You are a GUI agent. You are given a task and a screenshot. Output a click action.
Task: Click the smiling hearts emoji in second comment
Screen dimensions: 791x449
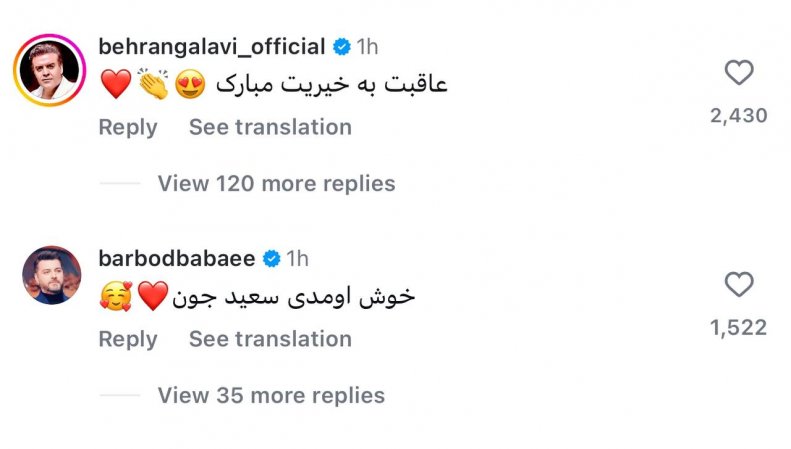click(x=115, y=297)
